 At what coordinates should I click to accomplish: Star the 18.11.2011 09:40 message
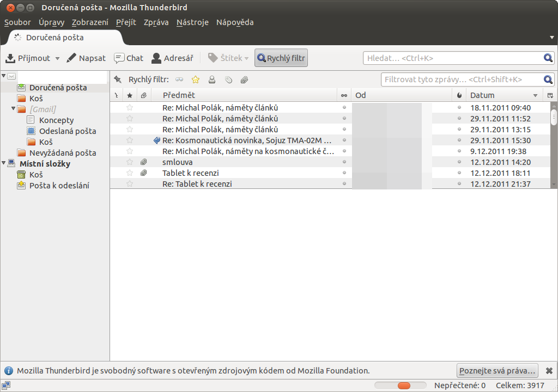130,107
